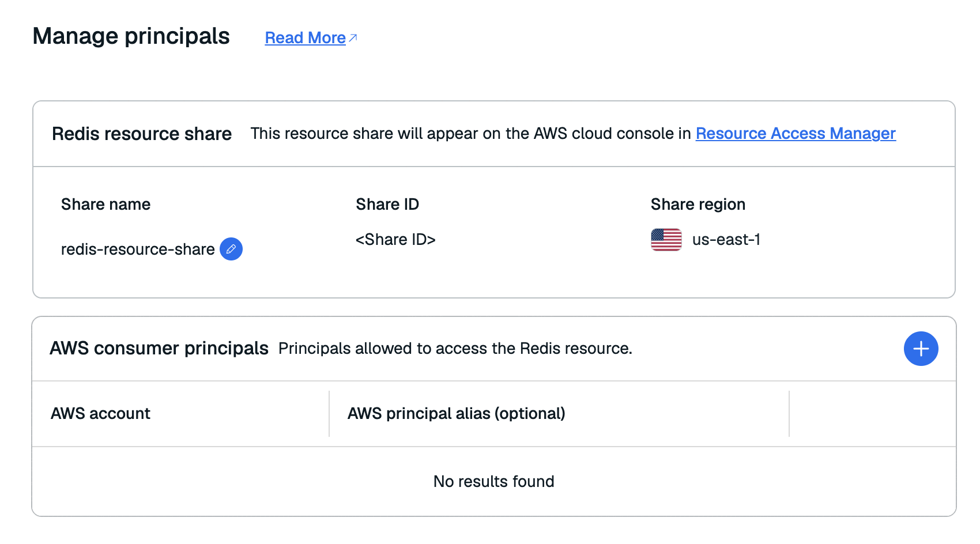Viewport: 980px width, 544px height.
Task: Add a new AWS consumer principal
Action: pos(921,349)
